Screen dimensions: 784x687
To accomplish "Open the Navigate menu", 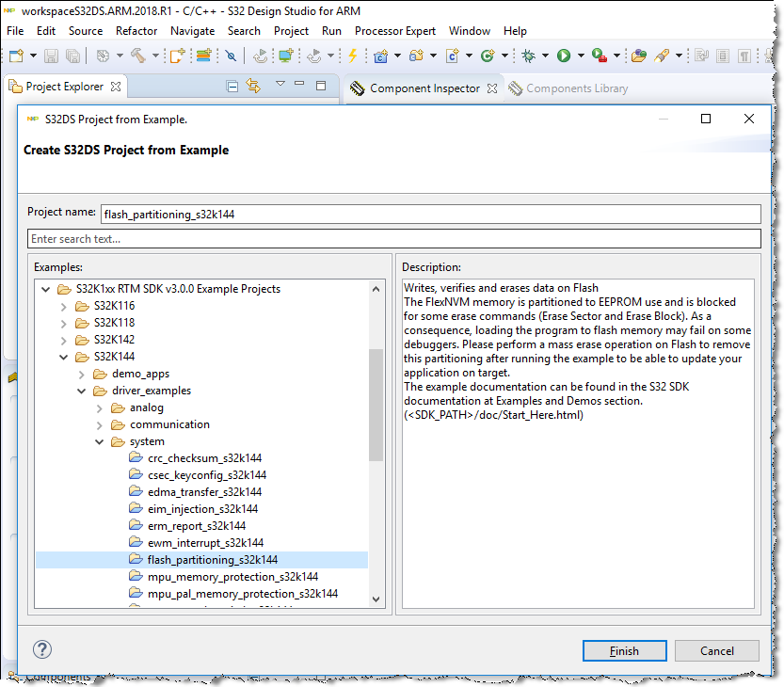I will click(193, 31).
